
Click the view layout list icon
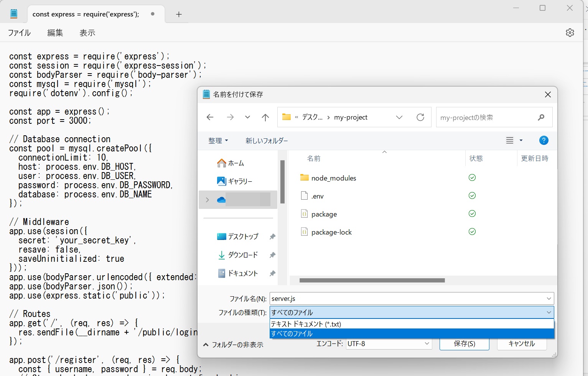coord(510,140)
